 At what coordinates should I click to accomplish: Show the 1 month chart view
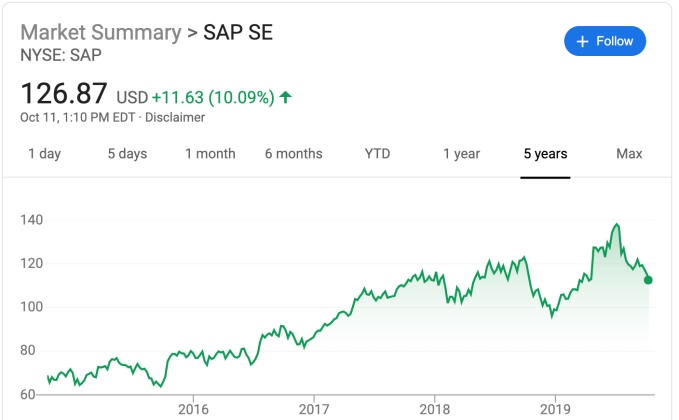tap(210, 154)
